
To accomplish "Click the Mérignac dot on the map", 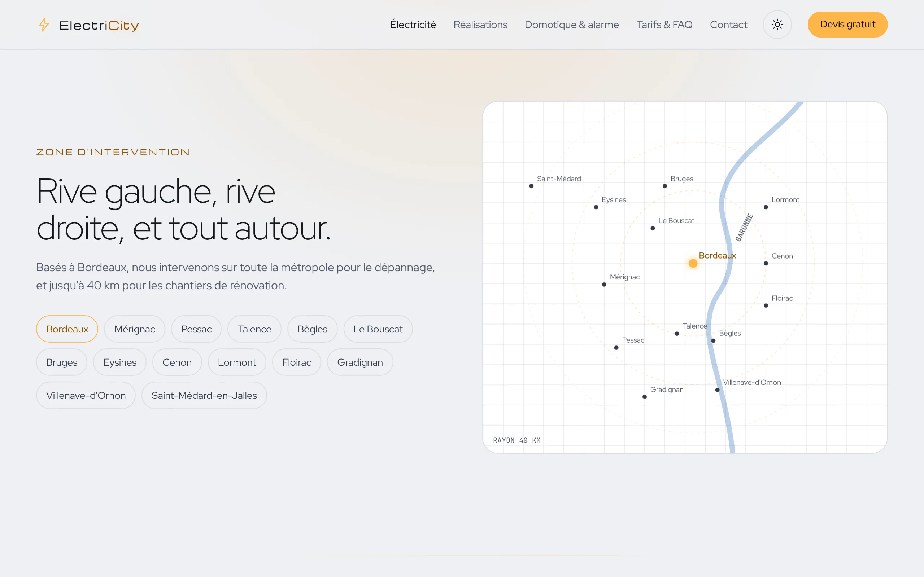I will [604, 284].
